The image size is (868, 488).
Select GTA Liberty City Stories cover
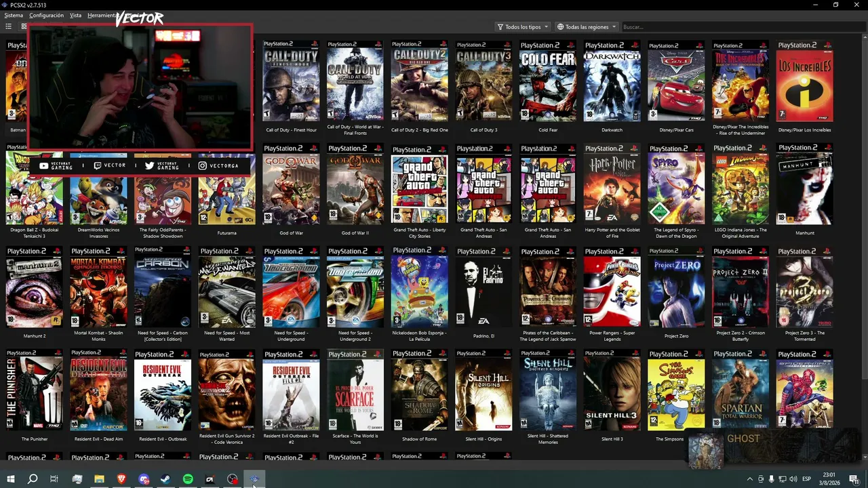tap(419, 184)
